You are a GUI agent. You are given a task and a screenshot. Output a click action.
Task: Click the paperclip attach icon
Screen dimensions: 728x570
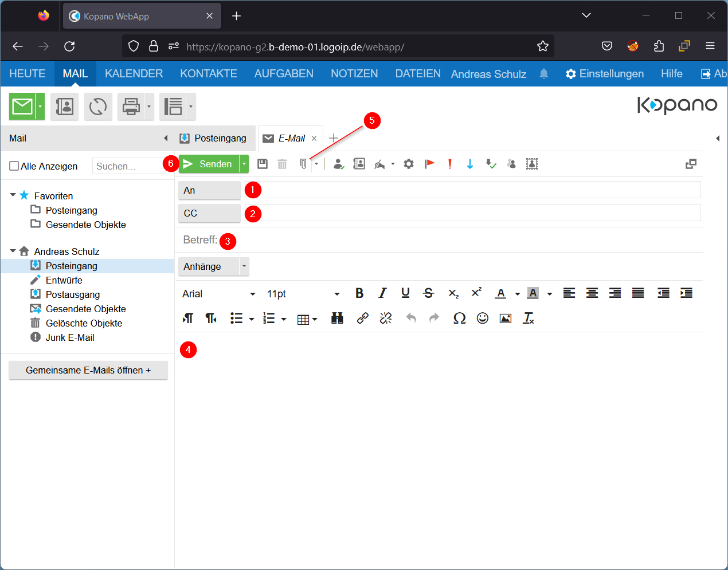[x=303, y=164]
